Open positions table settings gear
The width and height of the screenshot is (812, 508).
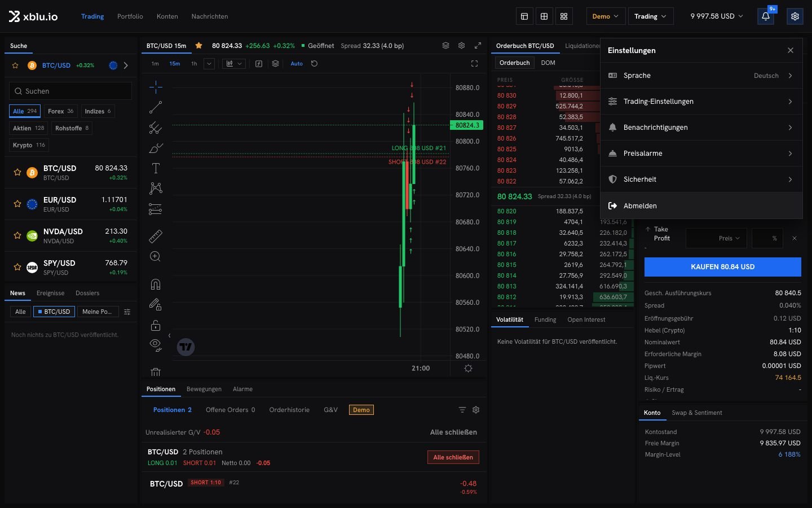point(476,410)
